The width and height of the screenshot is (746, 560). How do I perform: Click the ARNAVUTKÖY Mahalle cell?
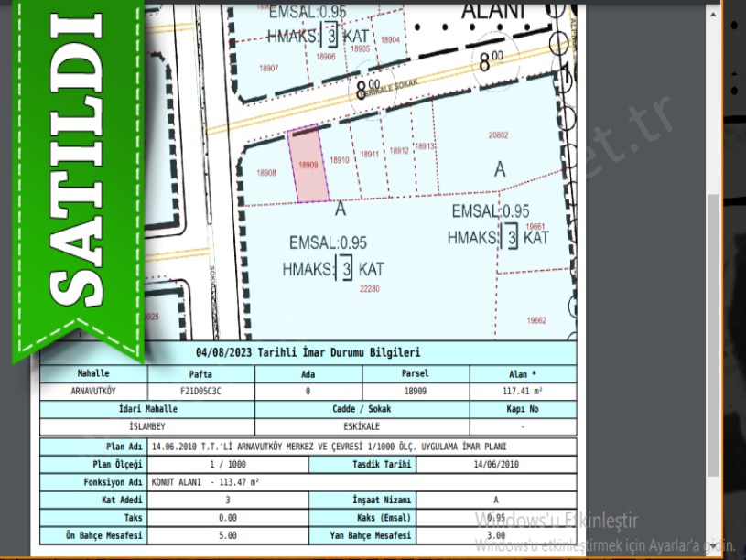93,391
